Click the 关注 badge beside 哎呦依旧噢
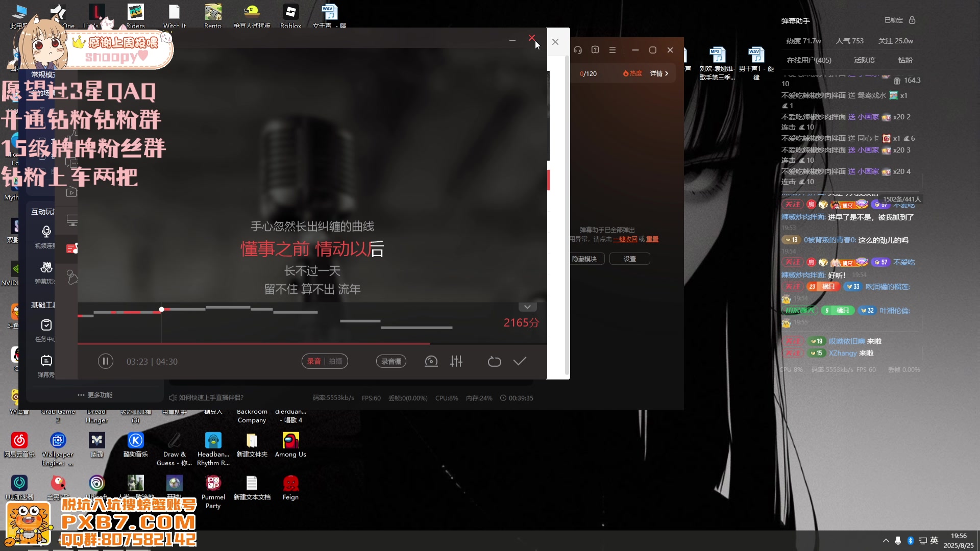Viewport: 980px width, 551px height. 793,341
